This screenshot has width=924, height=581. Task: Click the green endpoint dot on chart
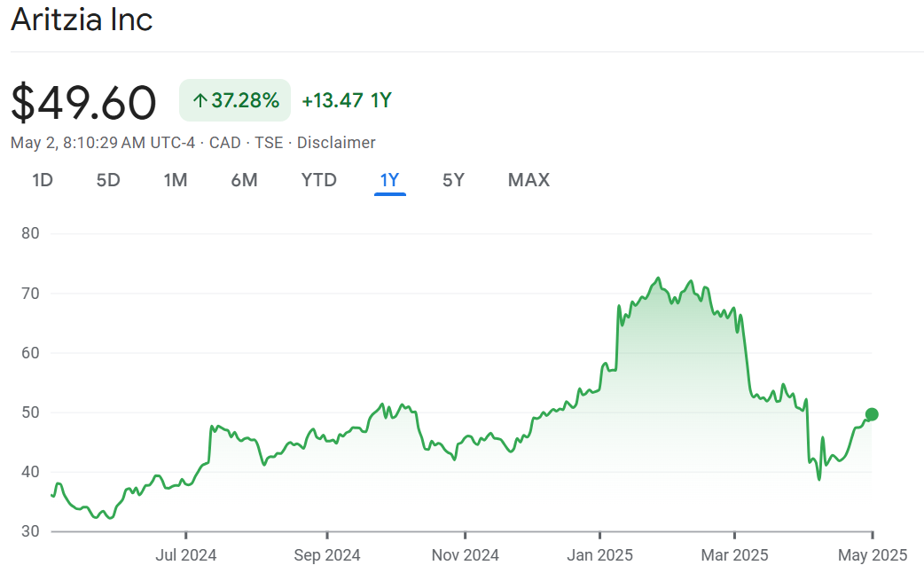pyautogui.click(x=872, y=414)
